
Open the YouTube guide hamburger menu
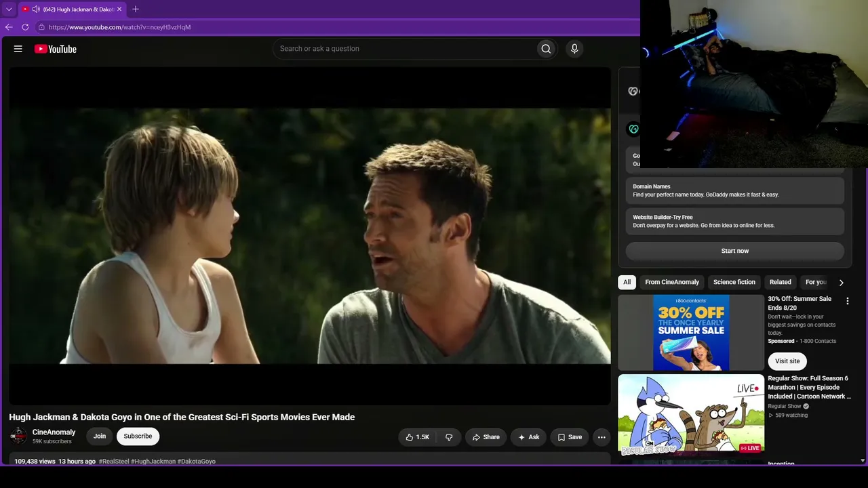click(18, 49)
